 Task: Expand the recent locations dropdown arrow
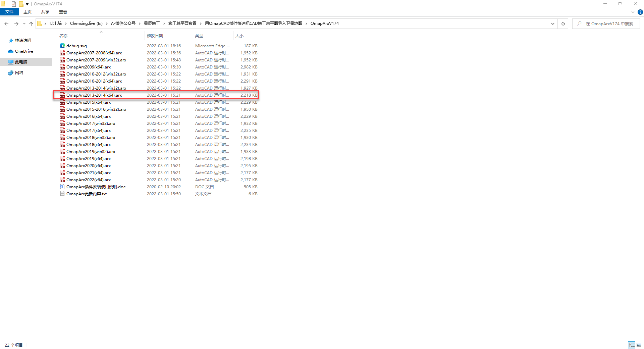[24, 24]
